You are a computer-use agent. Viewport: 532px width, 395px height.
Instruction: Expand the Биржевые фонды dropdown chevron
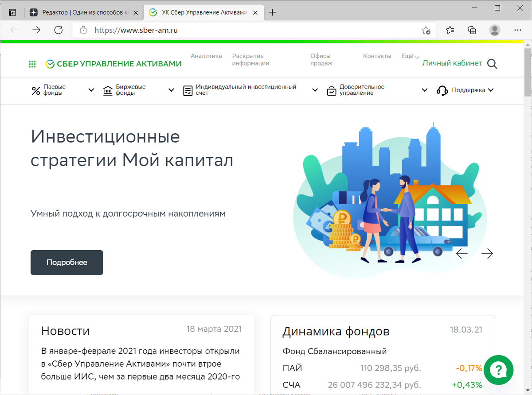(171, 90)
